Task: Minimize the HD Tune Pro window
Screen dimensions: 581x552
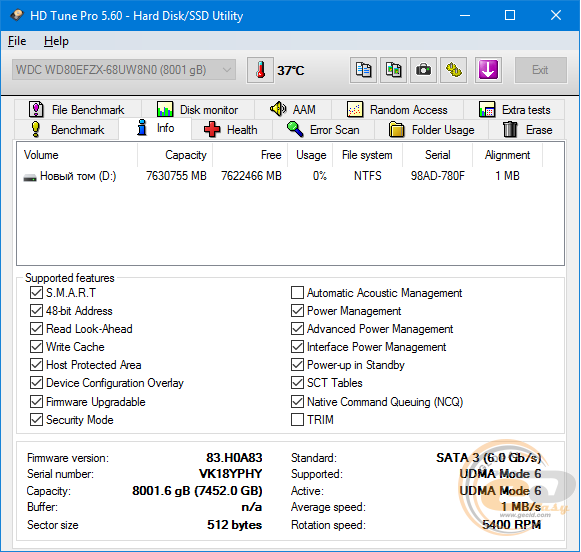Action: (465, 15)
